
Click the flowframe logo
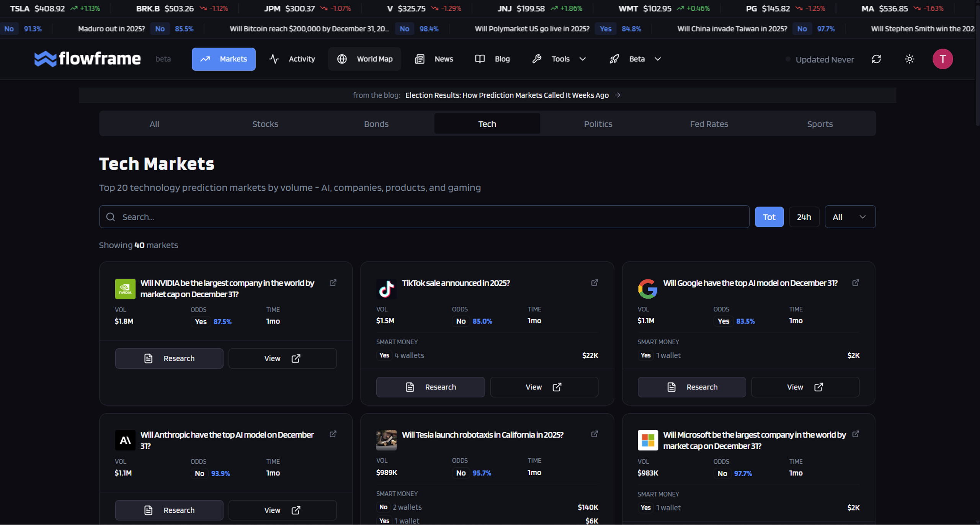pyautogui.click(x=87, y=59)
